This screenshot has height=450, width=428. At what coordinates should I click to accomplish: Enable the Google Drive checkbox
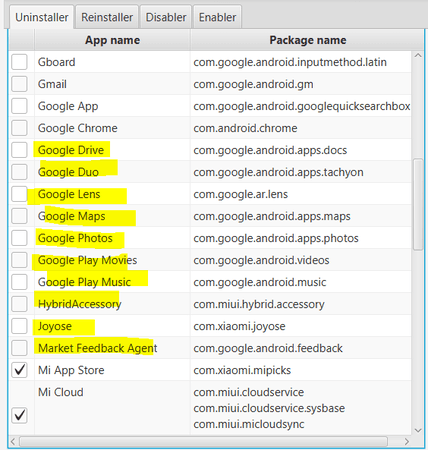19,150
